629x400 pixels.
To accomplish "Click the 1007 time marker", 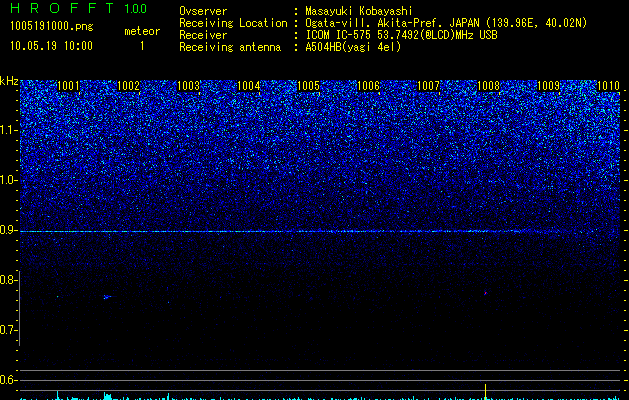I will [x=428, y=86].
